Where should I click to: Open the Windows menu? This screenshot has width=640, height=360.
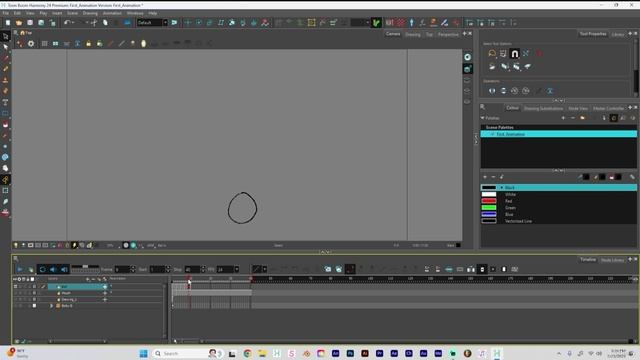pos(135,13)
